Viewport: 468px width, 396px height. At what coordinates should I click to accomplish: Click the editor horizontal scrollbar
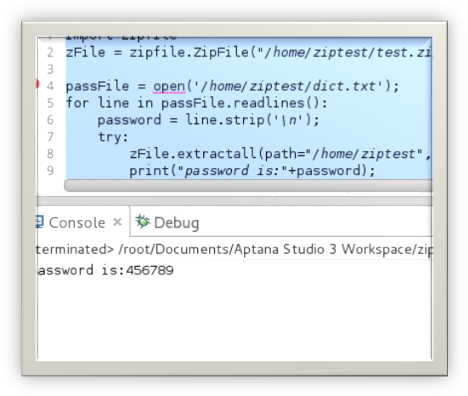tap(248, 185)
